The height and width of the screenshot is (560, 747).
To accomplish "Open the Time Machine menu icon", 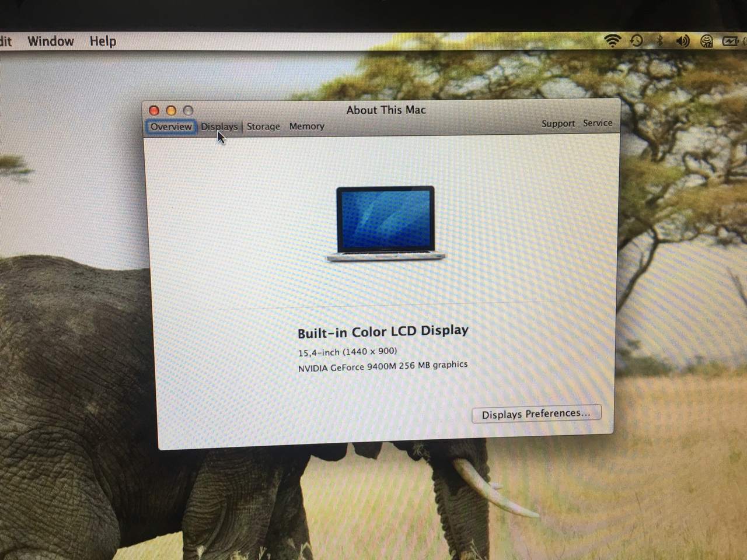I will click(637, 40).
